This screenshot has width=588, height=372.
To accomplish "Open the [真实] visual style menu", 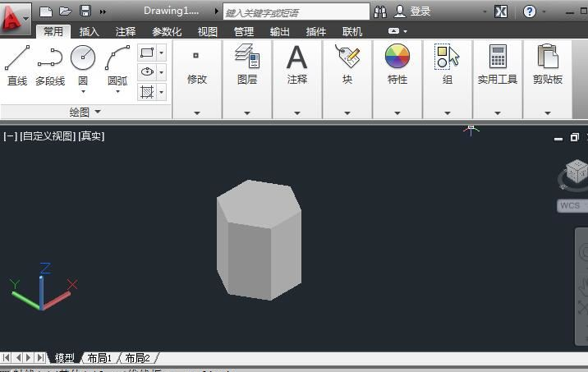I will [x=91, y=135].
